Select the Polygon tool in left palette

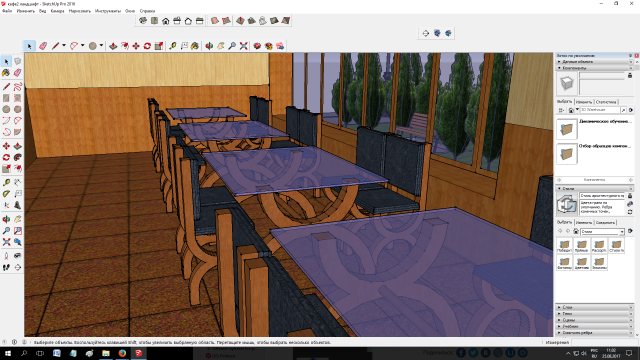(x=18, y=109)
